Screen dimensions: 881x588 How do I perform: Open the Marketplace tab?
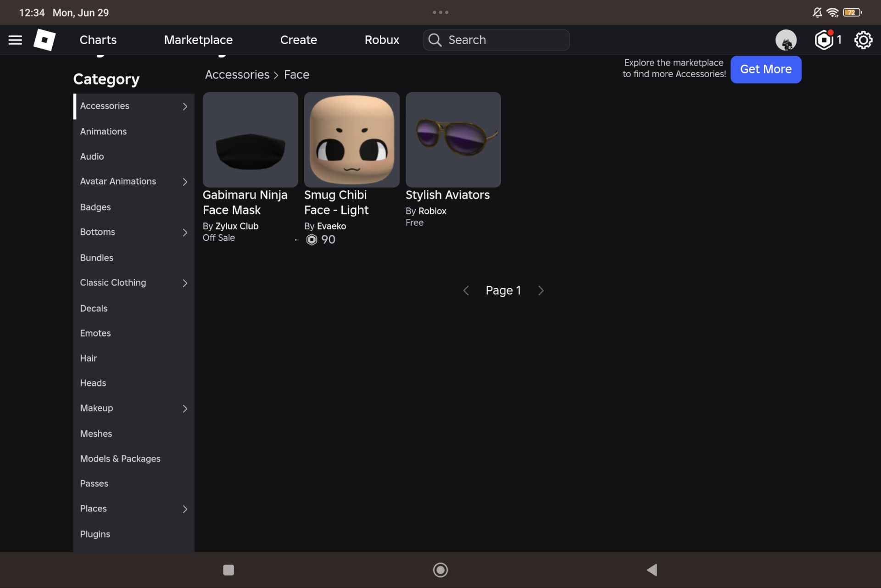coord(198,40)
